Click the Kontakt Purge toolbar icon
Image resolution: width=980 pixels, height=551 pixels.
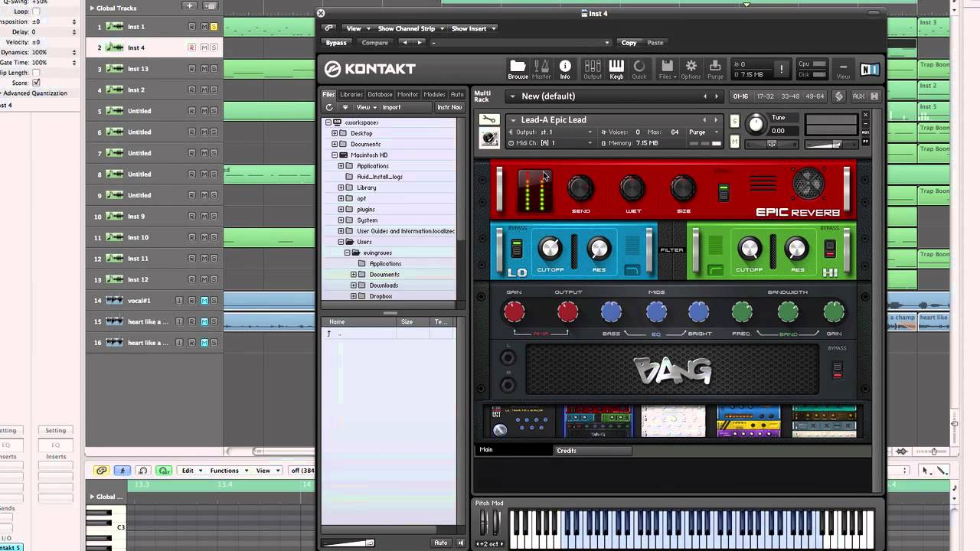point(715,69)
